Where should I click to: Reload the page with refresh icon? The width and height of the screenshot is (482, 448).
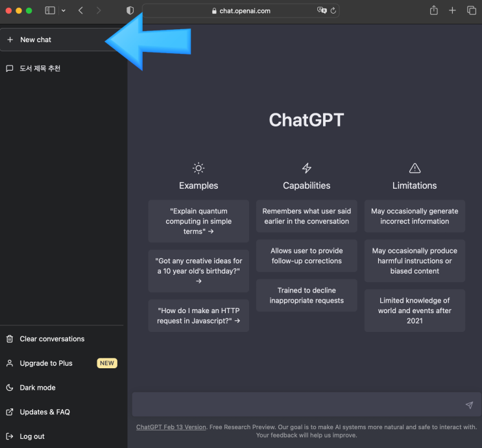pos(333,11)
